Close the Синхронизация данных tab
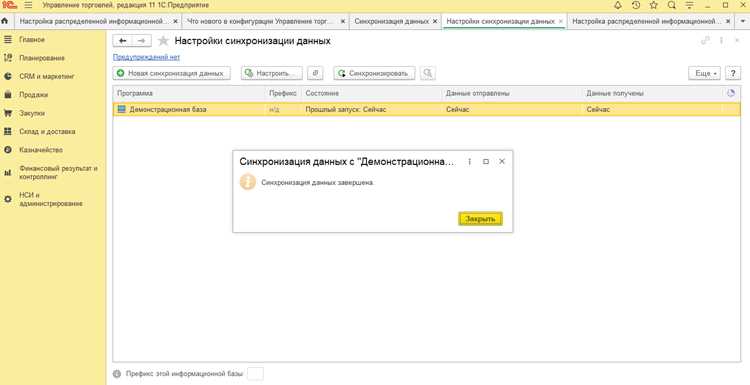Image resolution: width=750 pixels, height=385 pixels. [435, 22]
